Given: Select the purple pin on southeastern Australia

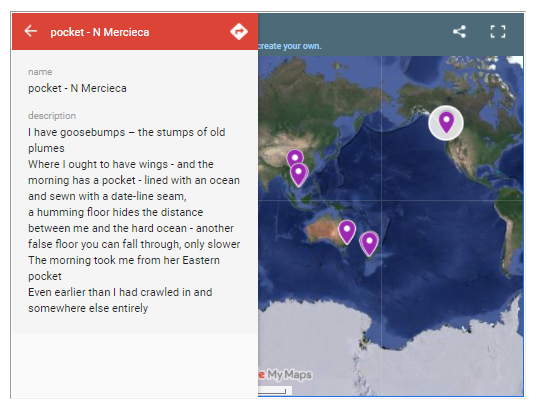Looking at the screenshot, I should [x=347, y=232].
